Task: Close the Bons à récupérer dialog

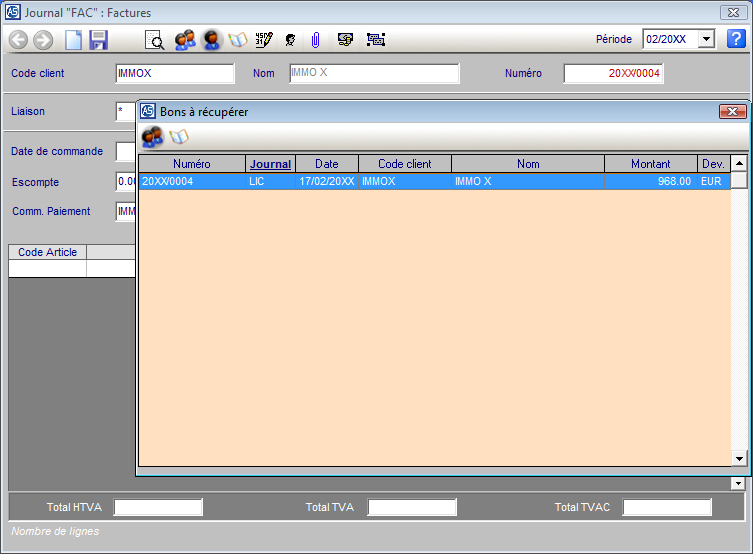Action: 733,112
